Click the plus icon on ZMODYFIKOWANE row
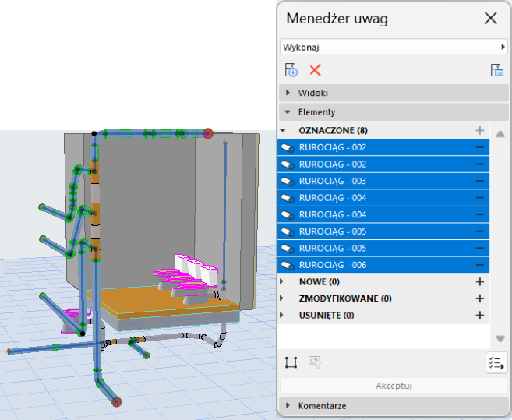 (480, 298)
